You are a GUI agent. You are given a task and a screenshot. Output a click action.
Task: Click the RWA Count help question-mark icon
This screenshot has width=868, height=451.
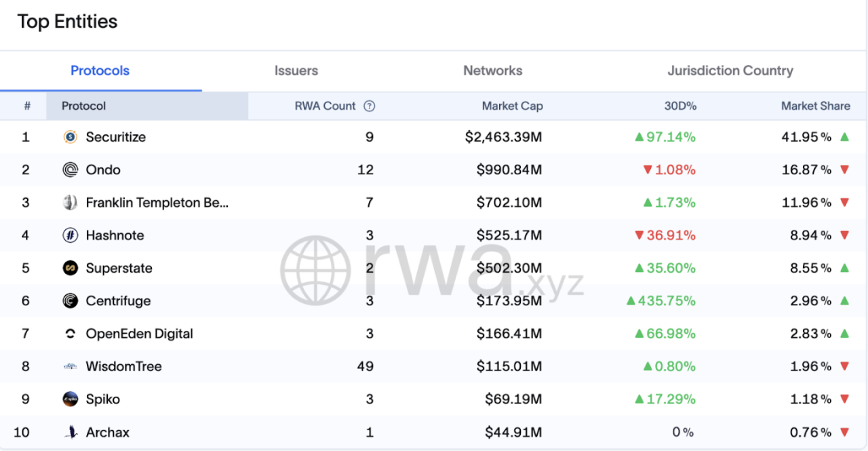click(370, 106)
